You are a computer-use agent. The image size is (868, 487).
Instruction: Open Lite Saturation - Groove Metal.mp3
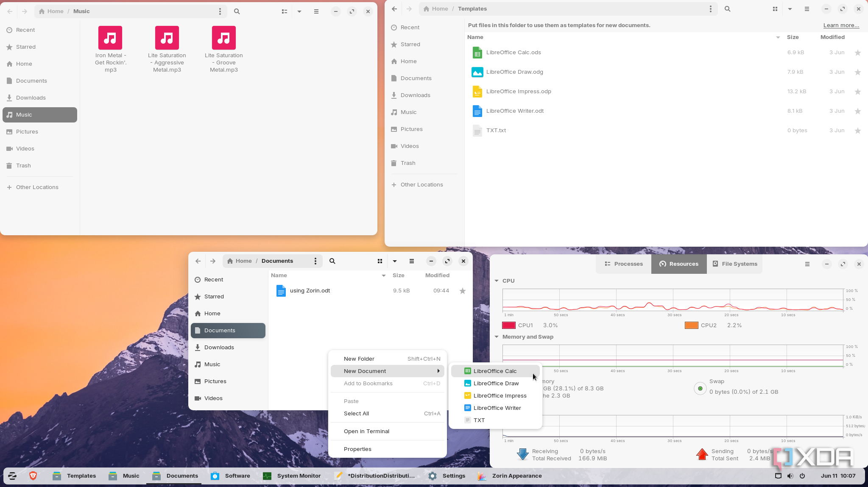click(224, 49)
